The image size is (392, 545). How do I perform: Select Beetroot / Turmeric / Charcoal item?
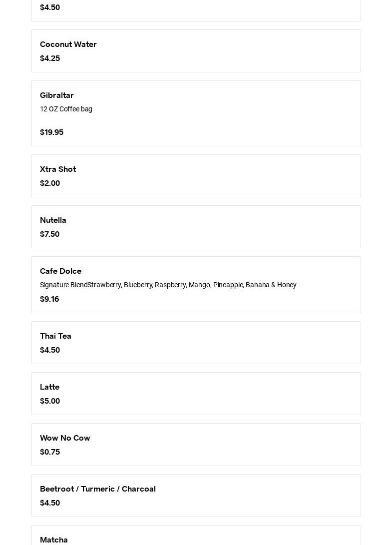pyautogui.click(x=98, y=489)
